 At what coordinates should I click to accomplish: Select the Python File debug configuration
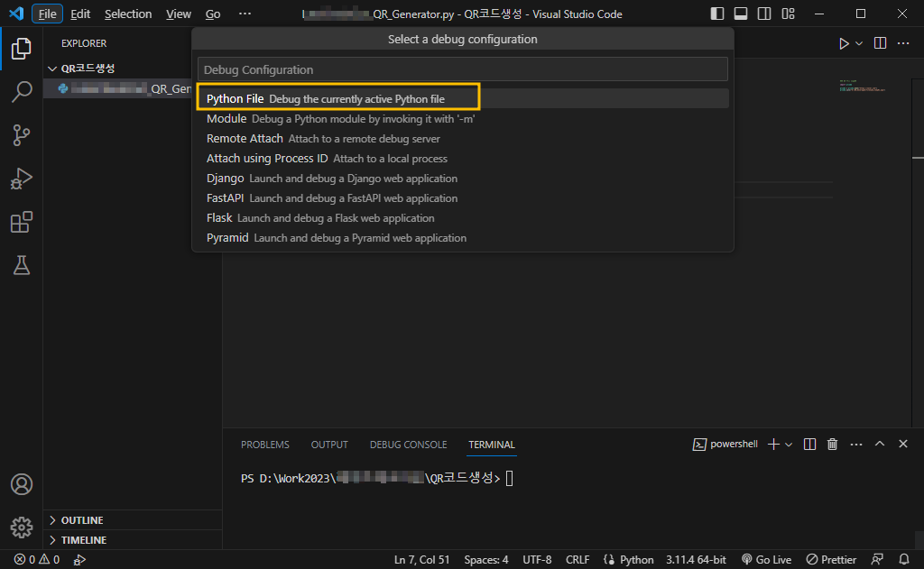tap(463, 98)
